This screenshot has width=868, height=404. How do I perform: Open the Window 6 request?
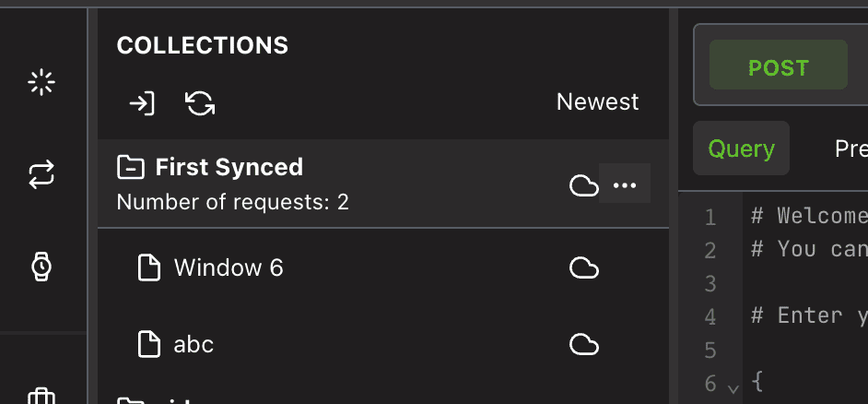tap(229, 268)
